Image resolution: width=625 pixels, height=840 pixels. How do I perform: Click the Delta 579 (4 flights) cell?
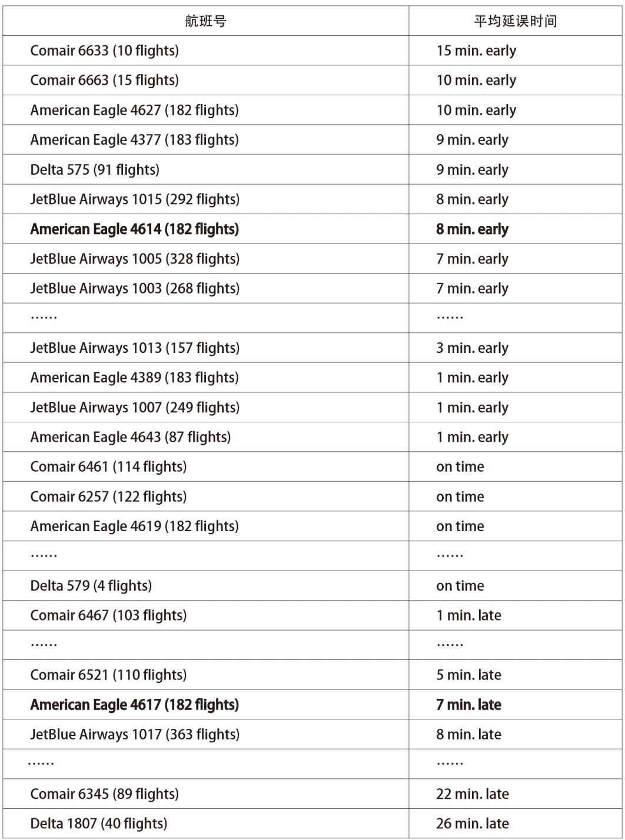(x=91, y=586)
